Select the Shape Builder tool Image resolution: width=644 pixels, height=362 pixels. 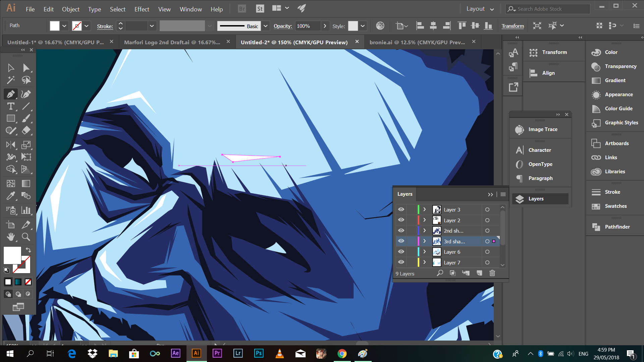point(11,169)
